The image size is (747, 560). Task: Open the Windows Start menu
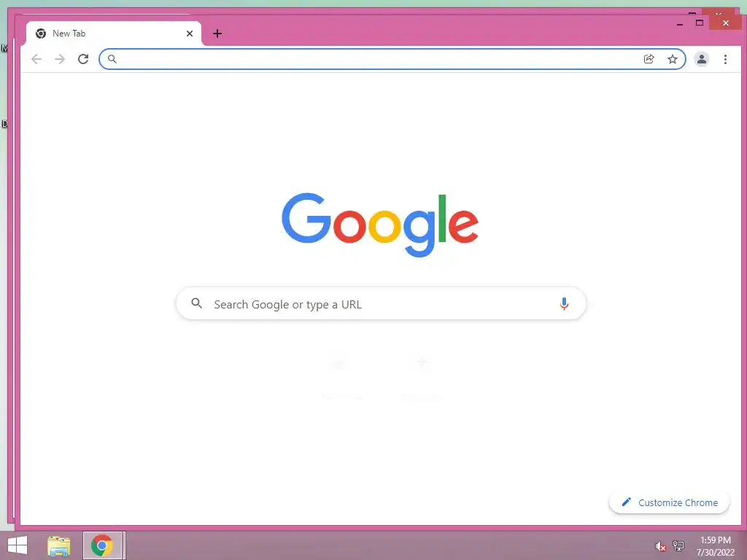(18, 545)
